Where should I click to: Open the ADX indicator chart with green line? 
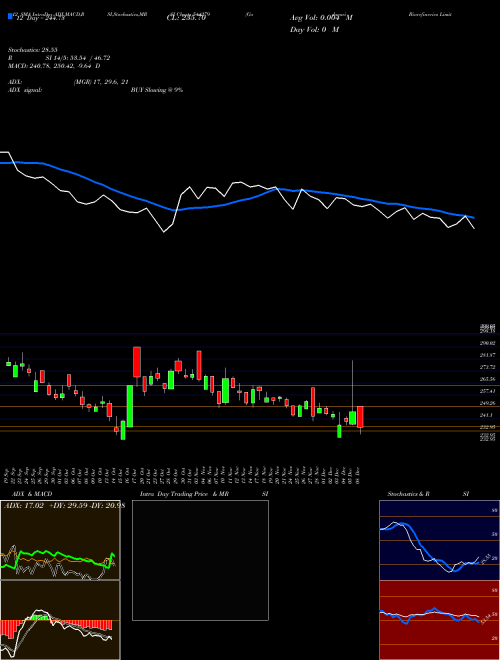coord(60,540)
